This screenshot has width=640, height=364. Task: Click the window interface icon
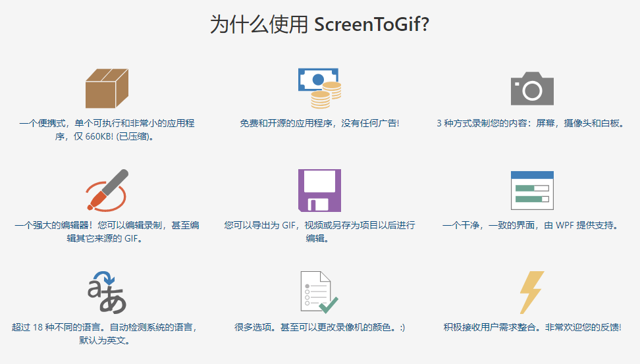coord(532,191)
